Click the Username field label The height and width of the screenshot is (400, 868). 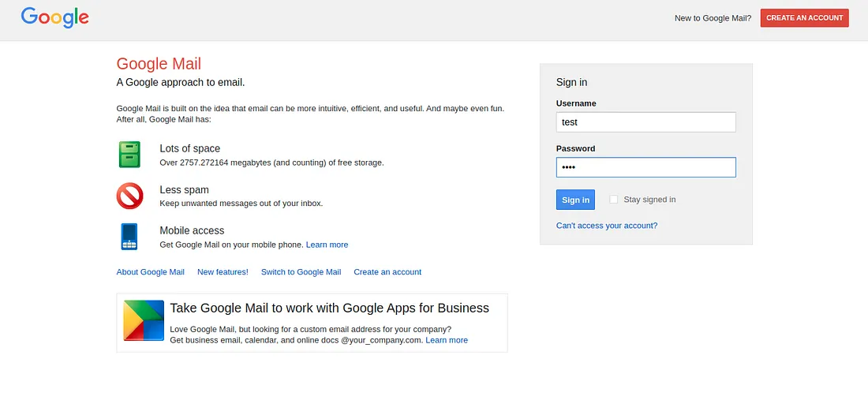576,103
